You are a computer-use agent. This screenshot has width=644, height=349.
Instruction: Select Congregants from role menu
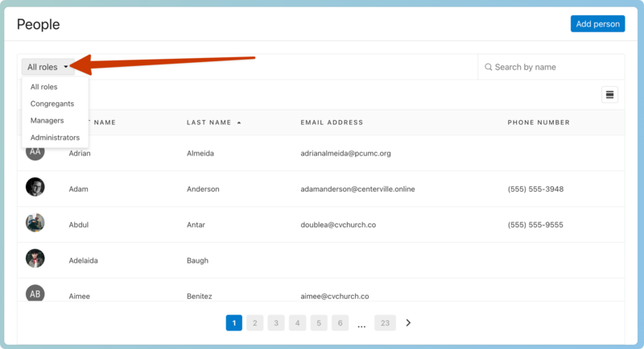tap(52, 104)
